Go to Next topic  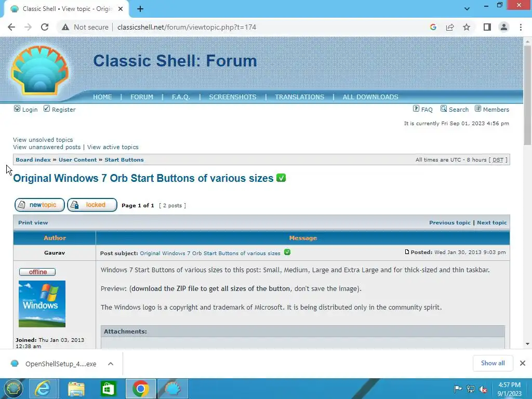tap(492, 222)
